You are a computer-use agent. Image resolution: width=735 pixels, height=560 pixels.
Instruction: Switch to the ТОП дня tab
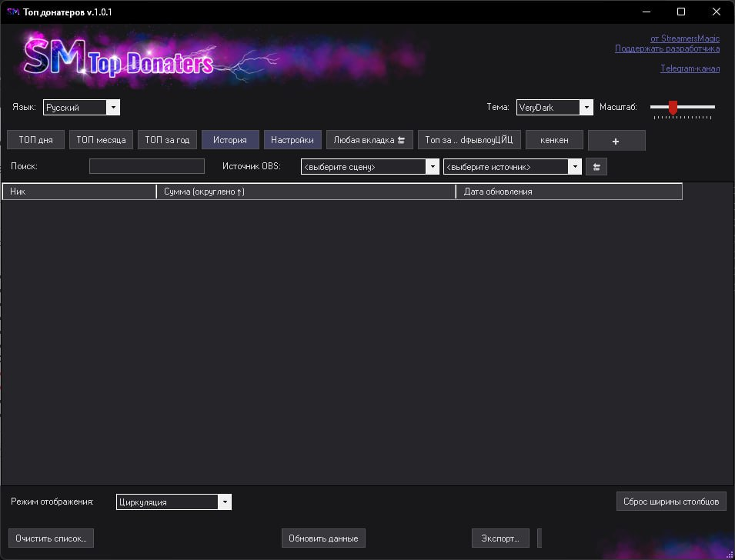click(36, 140)
